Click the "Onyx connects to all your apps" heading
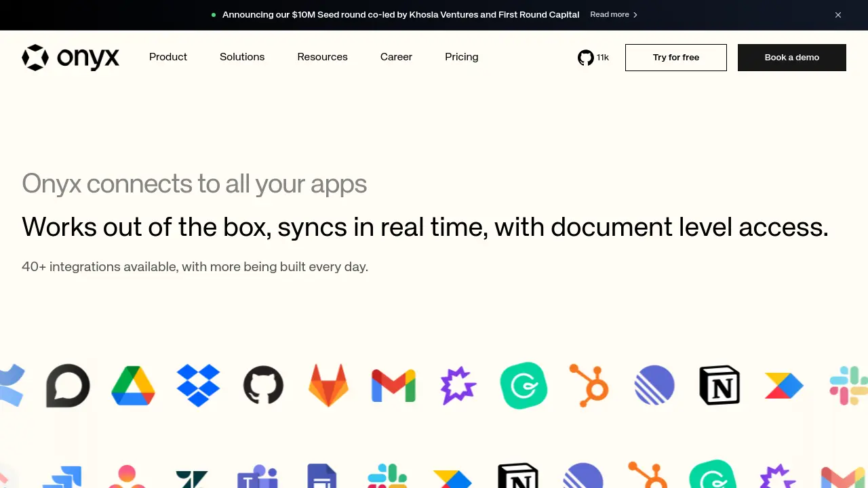The image size is (868, 488). click(x=195, y=184)
